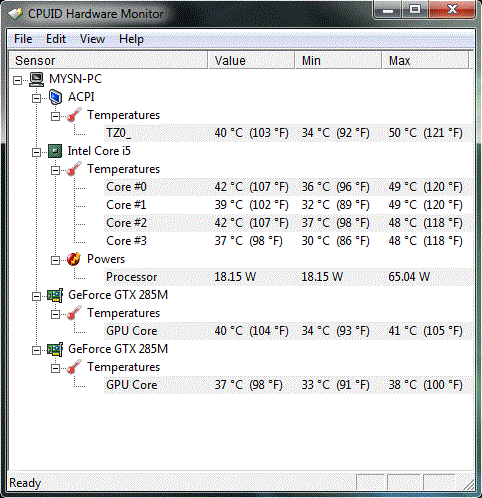482x498 pixels.
Task: Select the Core #3 row
Action: coord(289,241)
